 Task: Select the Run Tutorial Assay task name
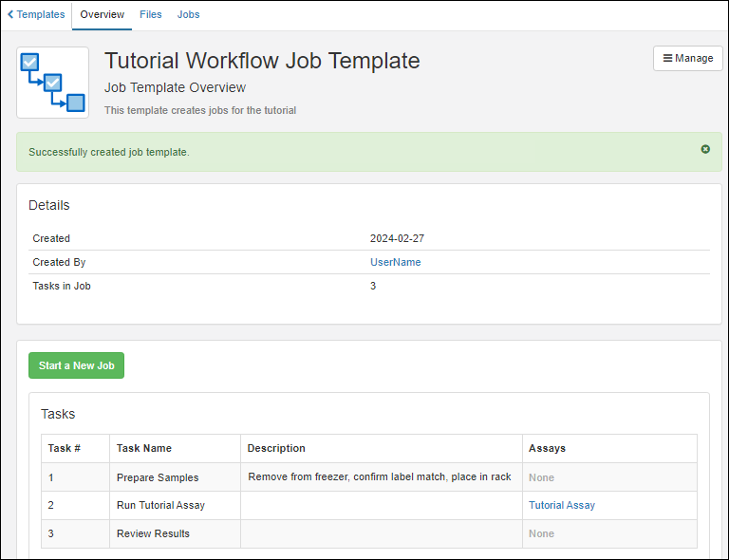click(160, 505)
